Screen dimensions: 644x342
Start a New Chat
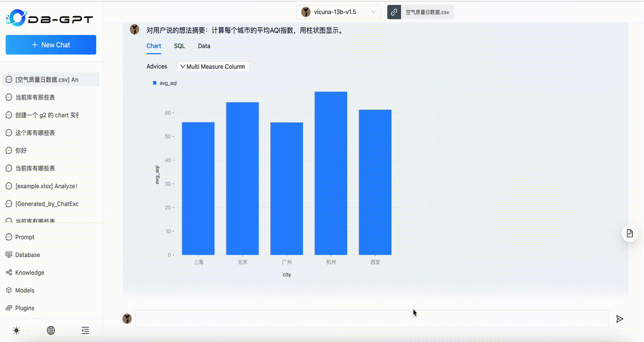click(50, 45)
